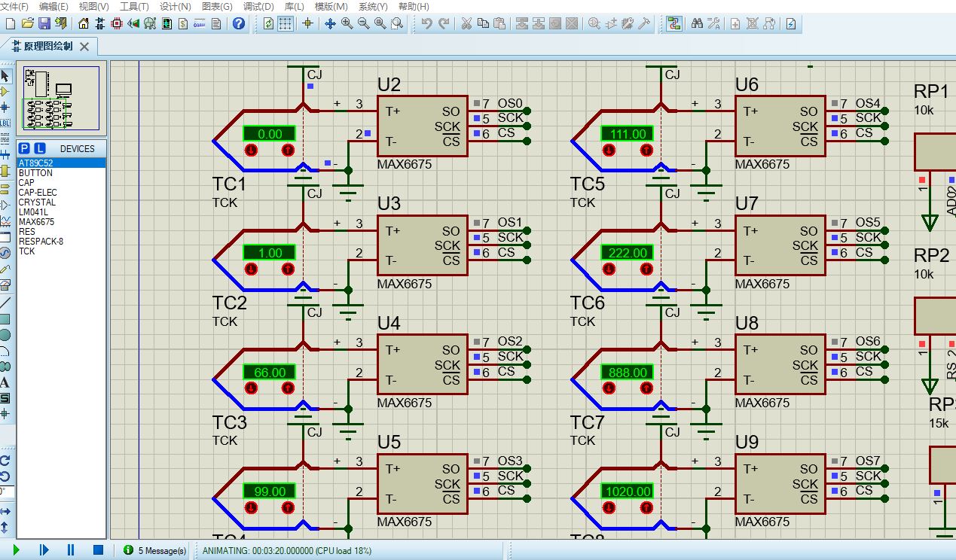Add a new sheet
Screen dimensions: 956x560
point(735,23)
